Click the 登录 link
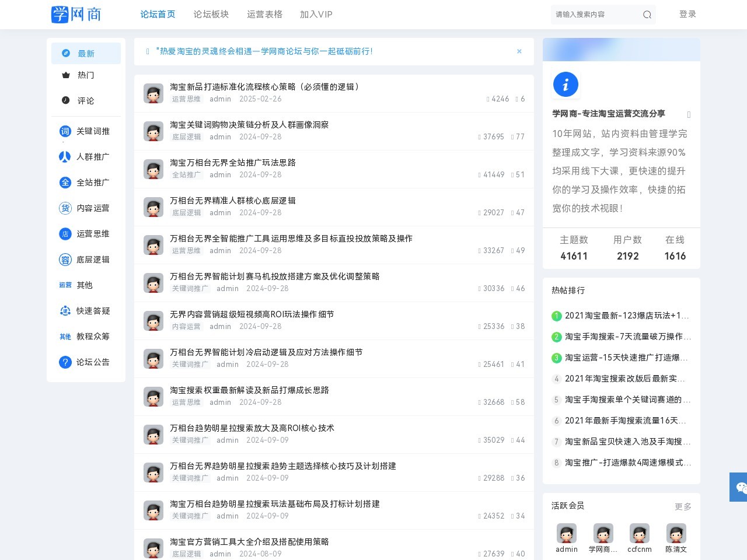747x560 pixels. [x=687, y=14]
